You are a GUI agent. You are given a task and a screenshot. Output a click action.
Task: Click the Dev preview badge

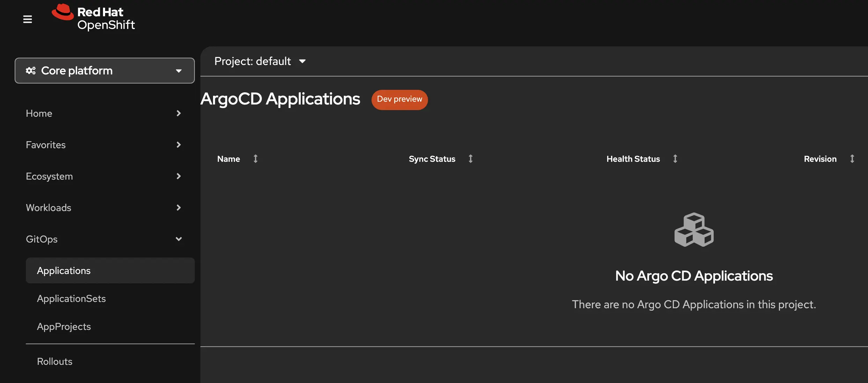click(399, 100)
